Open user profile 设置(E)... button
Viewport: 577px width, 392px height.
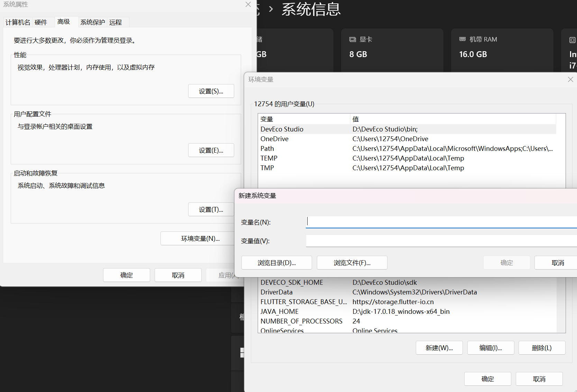[211, 150]
